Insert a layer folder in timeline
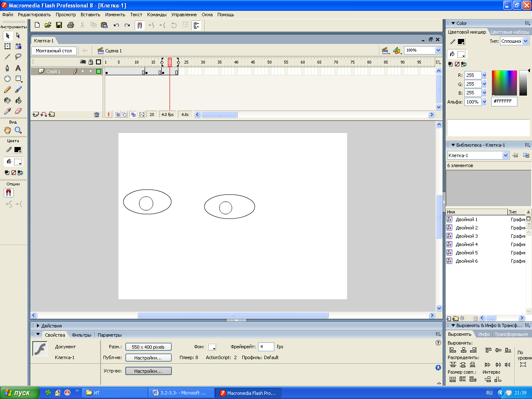 pyautogui.click(x=52, y=114)
